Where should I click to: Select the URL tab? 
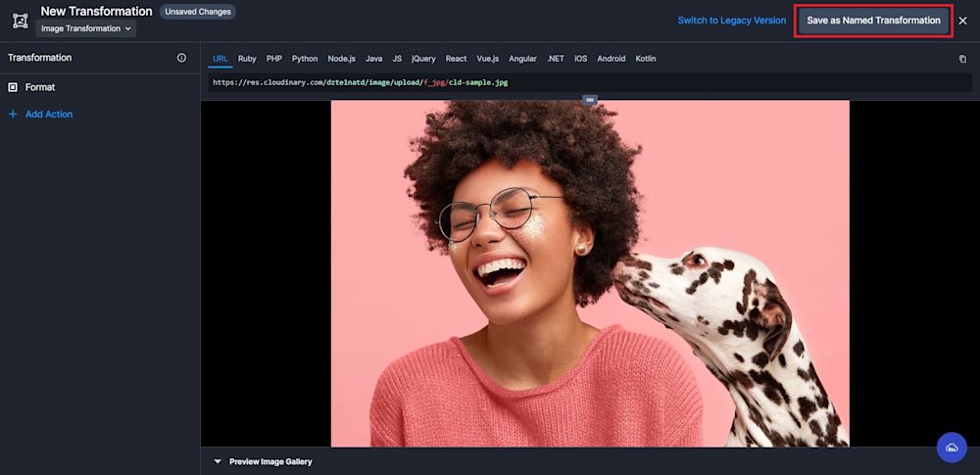(x=220, y=59)
